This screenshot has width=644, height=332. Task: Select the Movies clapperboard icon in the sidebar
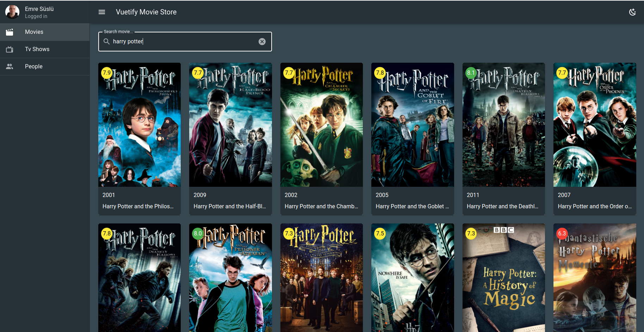click(10, 32)
